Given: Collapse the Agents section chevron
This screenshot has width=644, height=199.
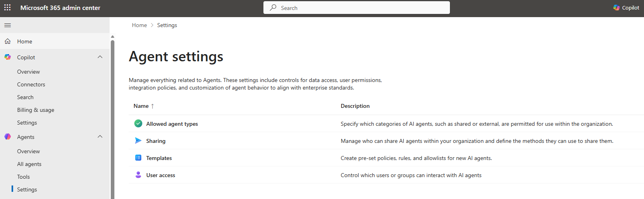Looking at the screenshot, I should (100, 137).
